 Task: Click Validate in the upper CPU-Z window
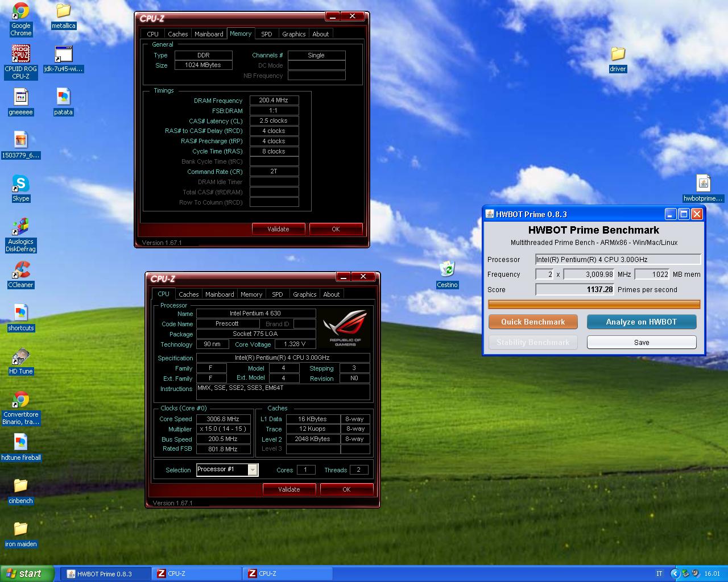(278, 229)
